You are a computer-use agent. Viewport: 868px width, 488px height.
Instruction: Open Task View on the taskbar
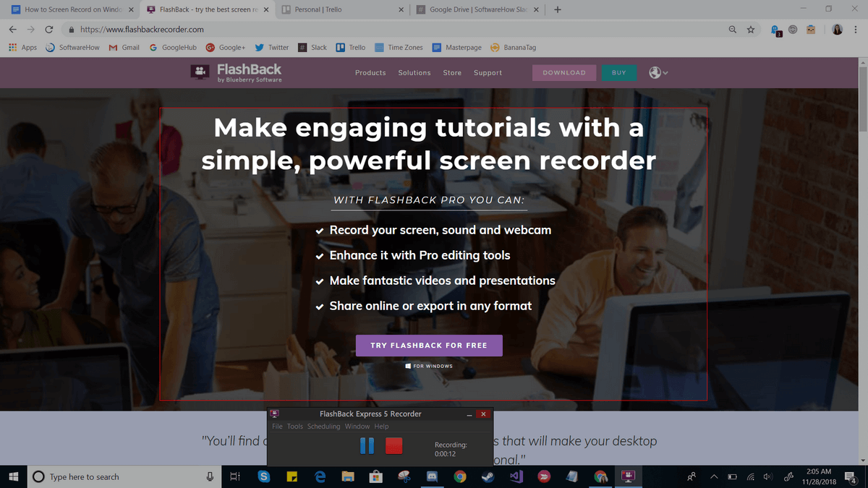point(234,476)
